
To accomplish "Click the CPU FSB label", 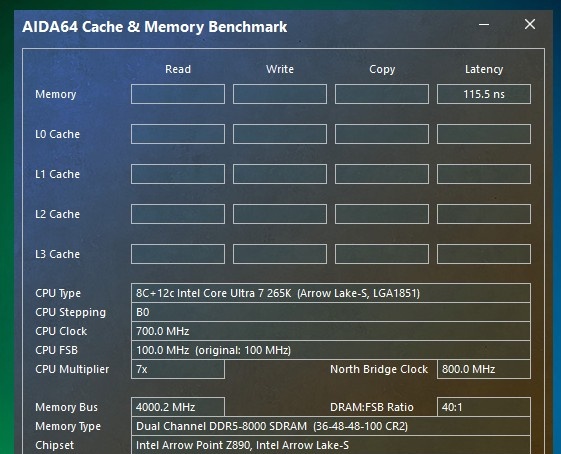I will [56, 350].
